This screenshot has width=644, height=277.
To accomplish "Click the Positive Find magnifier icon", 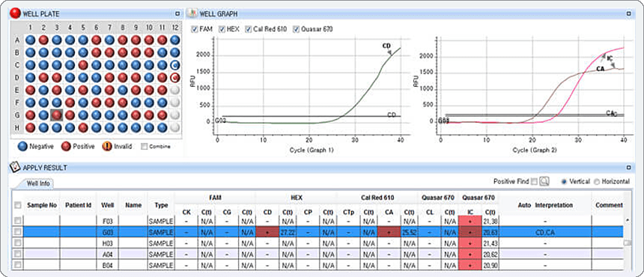I will 544,181.
